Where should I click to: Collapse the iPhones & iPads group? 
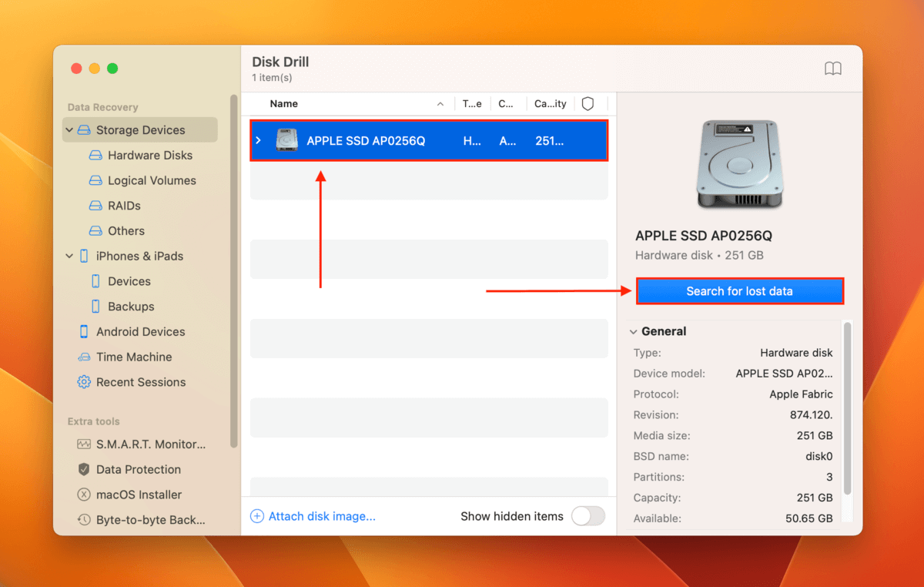point(69,257)
